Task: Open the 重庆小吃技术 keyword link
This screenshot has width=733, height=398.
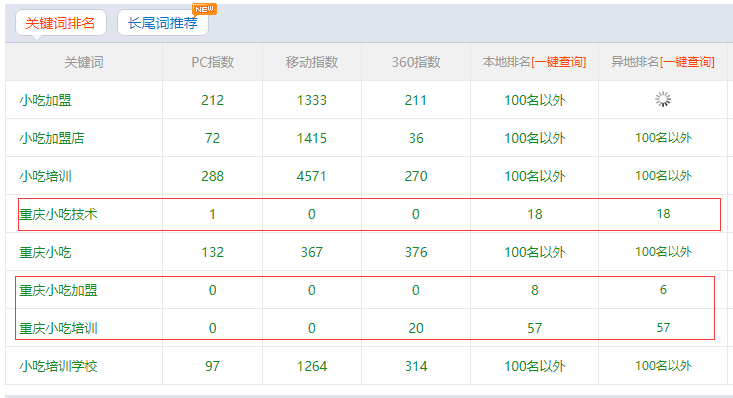Action: point(58,214)
